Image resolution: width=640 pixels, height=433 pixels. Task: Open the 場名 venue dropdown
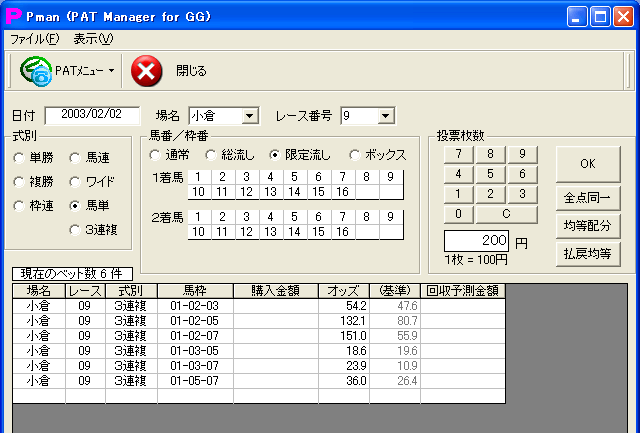[x=250, y=116]
